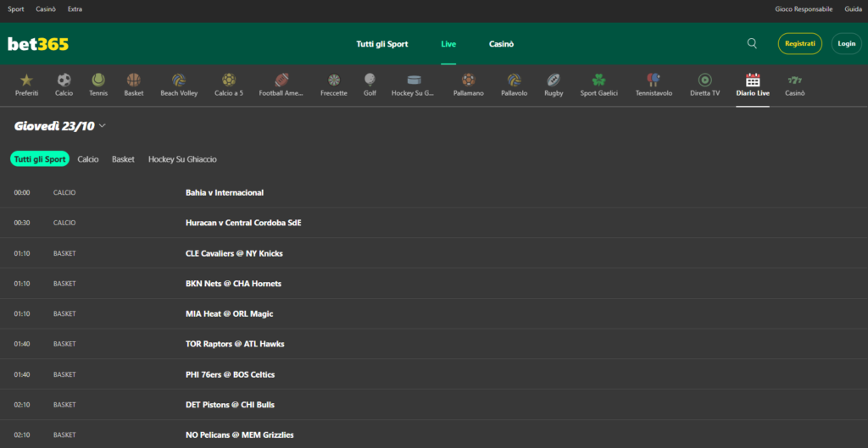This screenshot has height=448, width=868.
Task: Open the Rugby ball icon
Action: click(554, 80)
